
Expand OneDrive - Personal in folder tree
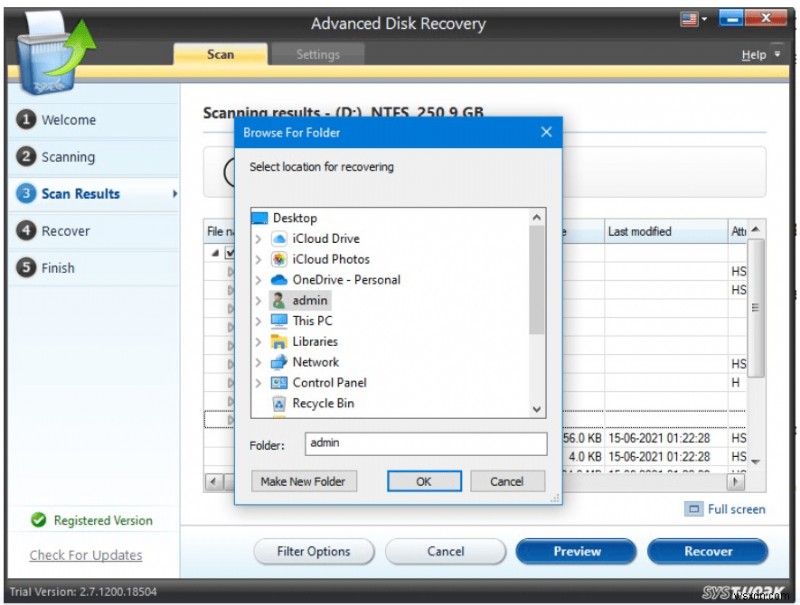click(258, 279)
